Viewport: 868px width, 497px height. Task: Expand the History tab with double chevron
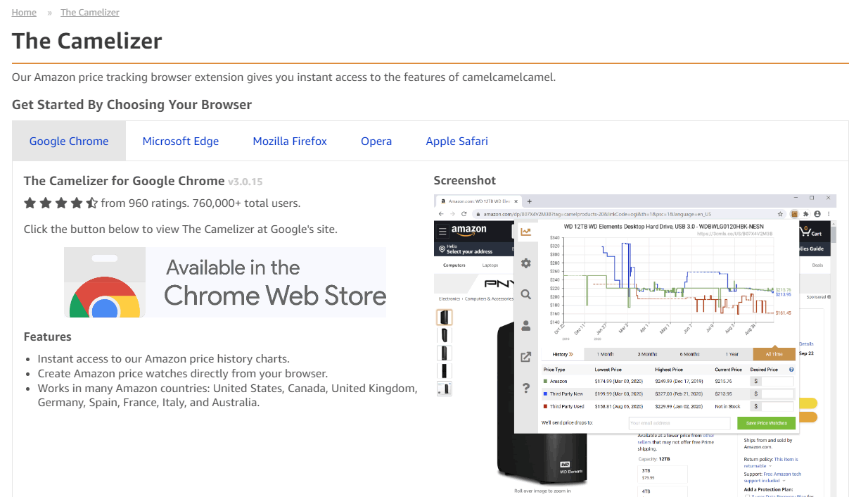(563, 354)
